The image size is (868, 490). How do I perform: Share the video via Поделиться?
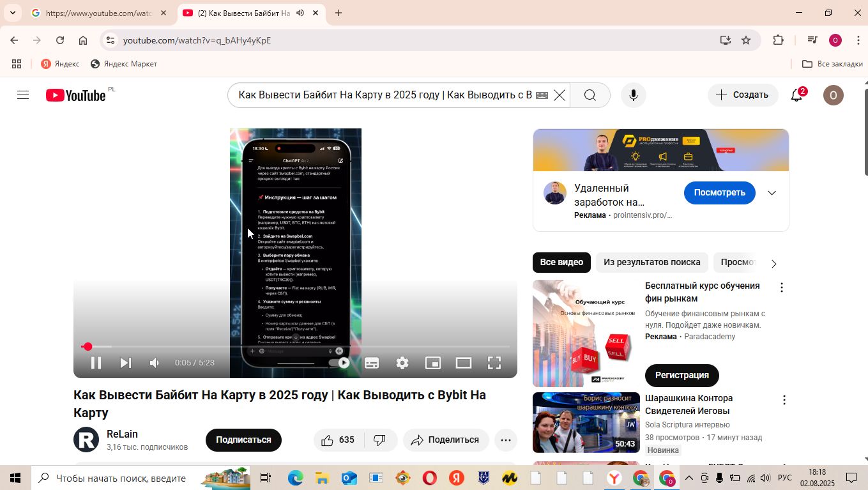446,440
